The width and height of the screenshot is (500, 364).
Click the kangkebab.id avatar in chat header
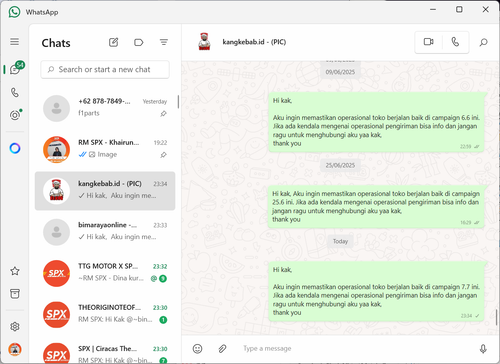(204, 42)
